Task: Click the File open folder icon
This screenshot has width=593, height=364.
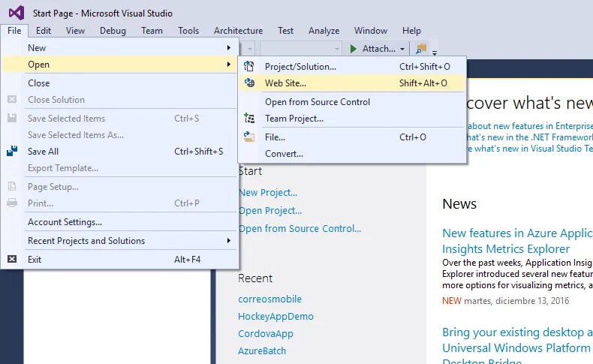Action: [x=249, y=137]
